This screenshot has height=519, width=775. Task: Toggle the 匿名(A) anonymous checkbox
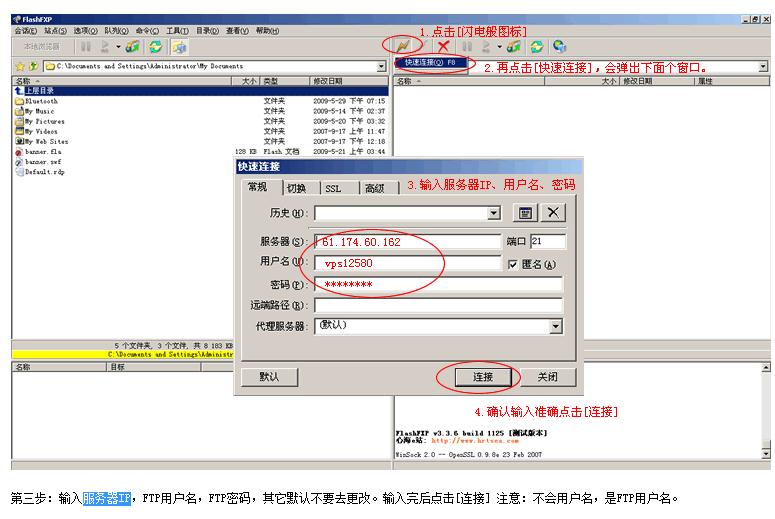click(513, 264)
